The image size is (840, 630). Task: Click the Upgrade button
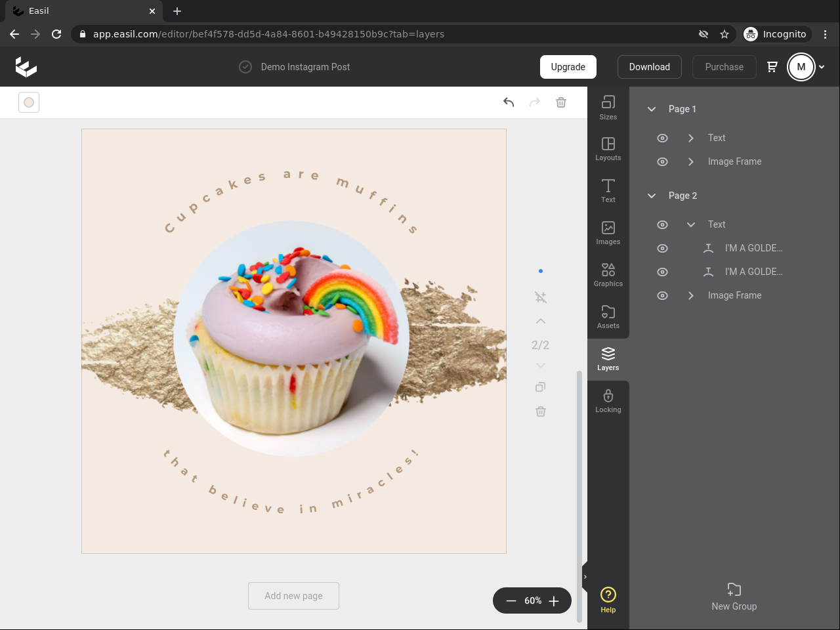click(568, 67)
